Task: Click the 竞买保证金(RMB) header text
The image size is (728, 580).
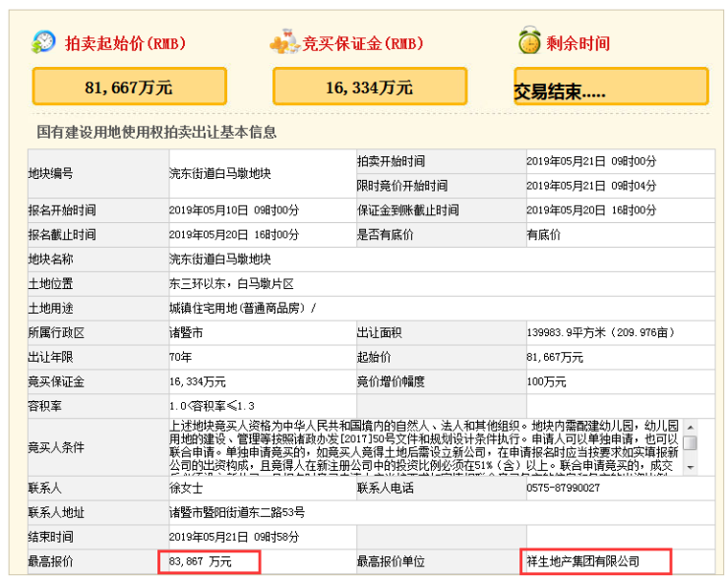Action: tap(363, 43)
